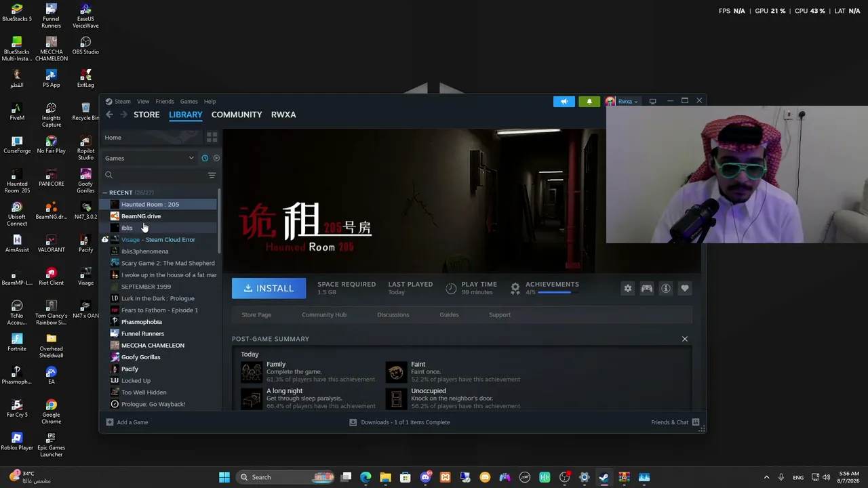The width and height of the screenshot is (868, 488).
Task: Open the Help menu
Action: [x=210, y=102]
